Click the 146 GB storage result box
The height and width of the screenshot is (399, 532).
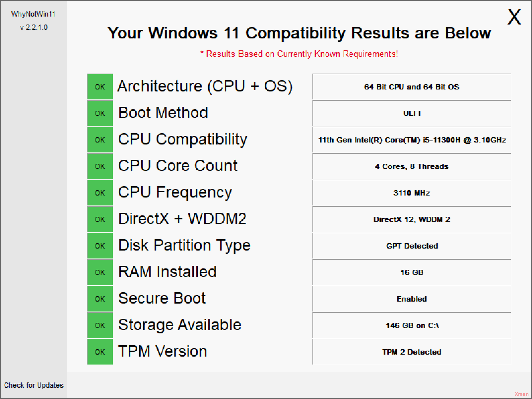(411, 325)
